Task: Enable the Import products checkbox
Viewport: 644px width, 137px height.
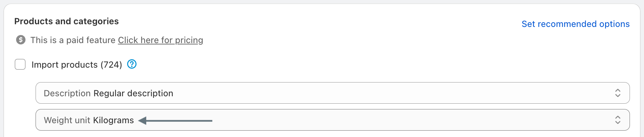Action: coord(20,64)
